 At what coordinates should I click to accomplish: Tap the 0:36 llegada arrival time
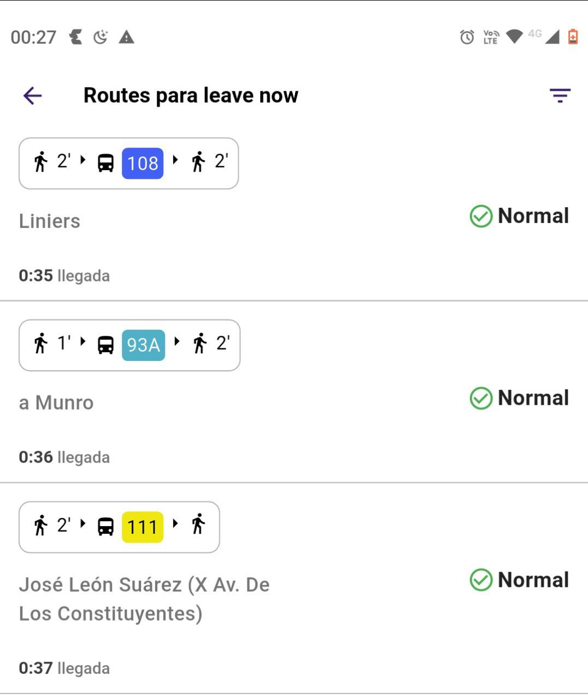64,457
